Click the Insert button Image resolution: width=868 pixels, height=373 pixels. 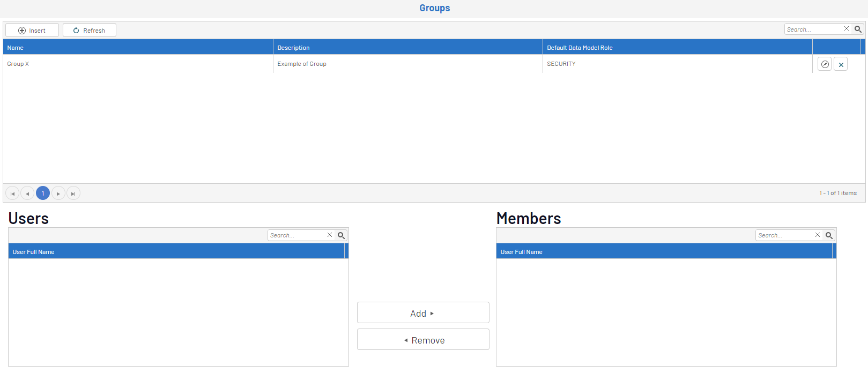32,30
